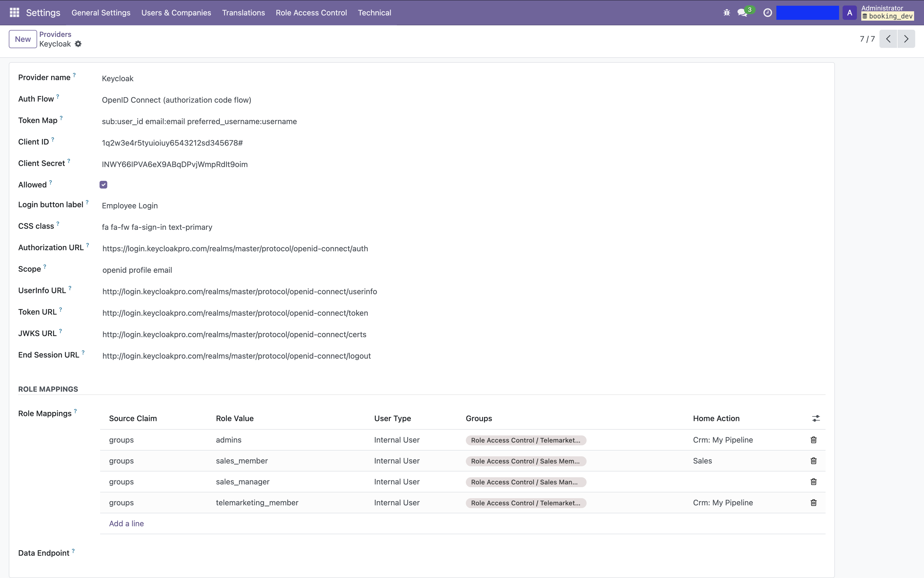Edit the Provider name field Keycloak

pyautogui.click(x=463, y=79)
